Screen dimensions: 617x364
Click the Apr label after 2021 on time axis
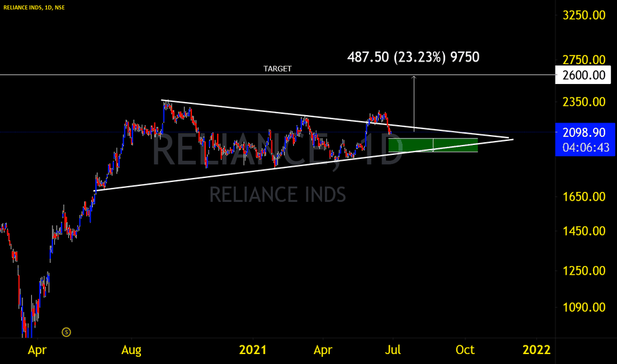(322, 350)
